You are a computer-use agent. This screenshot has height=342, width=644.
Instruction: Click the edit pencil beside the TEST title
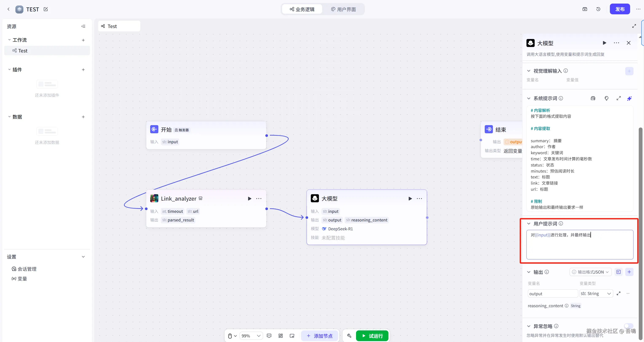pyautogui.click(x=46, y=9)
